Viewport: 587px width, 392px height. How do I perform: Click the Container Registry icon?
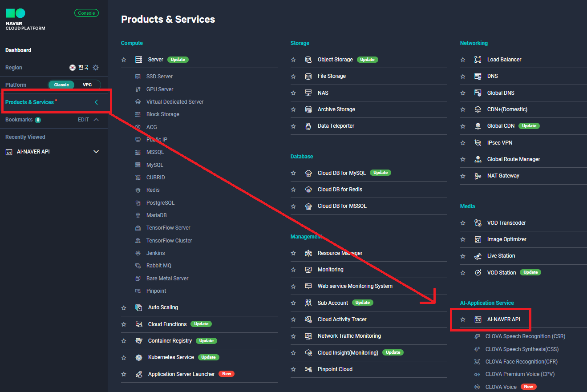tap(138, 341)
